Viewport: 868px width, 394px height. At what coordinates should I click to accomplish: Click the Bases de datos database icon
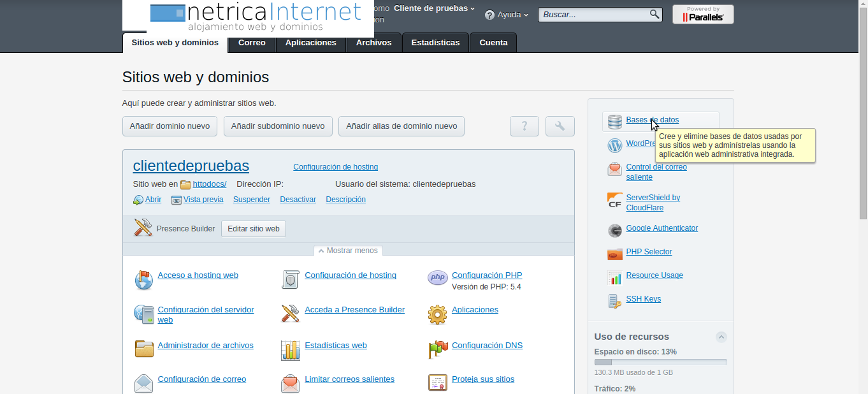tap(614, 122)
